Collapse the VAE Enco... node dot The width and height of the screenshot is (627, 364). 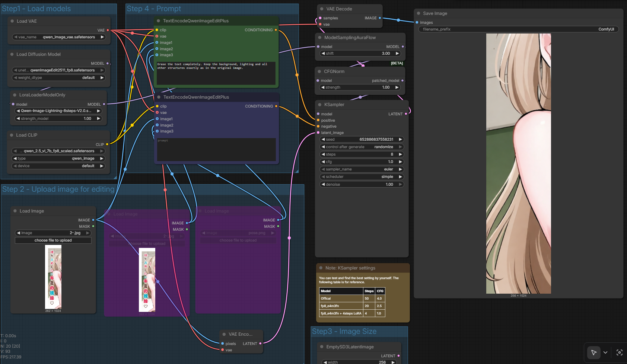224,334
